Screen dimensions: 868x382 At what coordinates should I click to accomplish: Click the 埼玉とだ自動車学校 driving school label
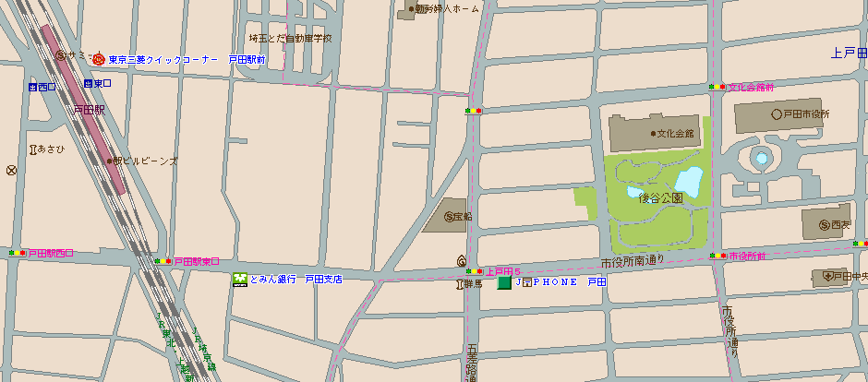[290, 39]
